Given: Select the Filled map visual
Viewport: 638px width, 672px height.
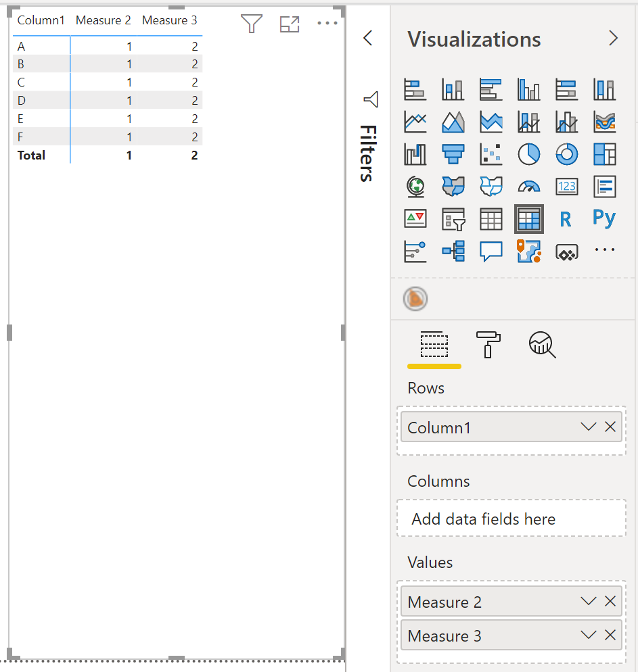Looking at the screenshot, I should (x=453, y=187).
